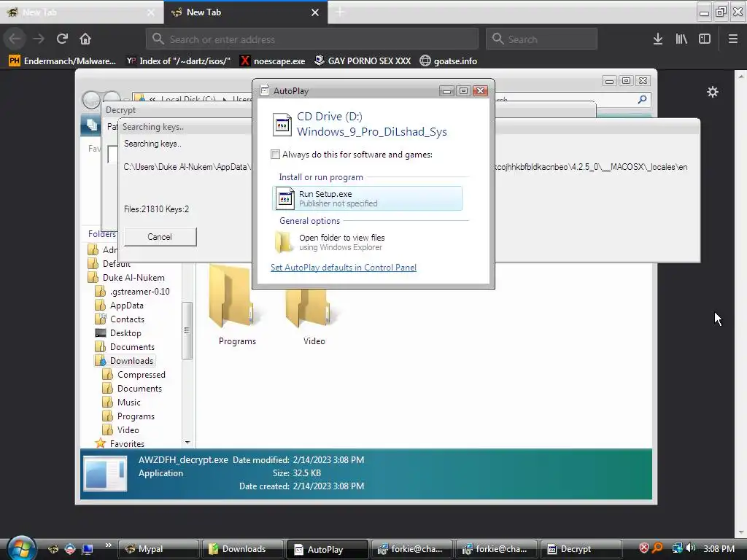Click the Show Desktop quick launch icon

pos(88,549)
